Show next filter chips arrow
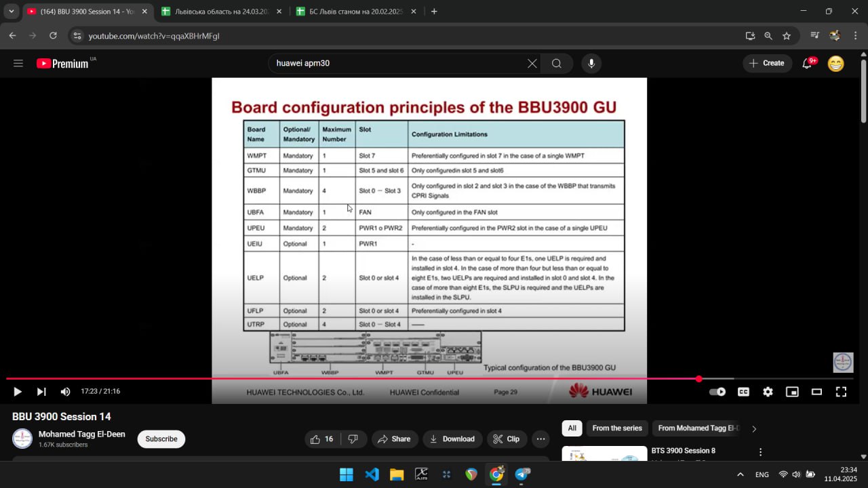Screen dimensions: 868x488 tap(754, 428)
